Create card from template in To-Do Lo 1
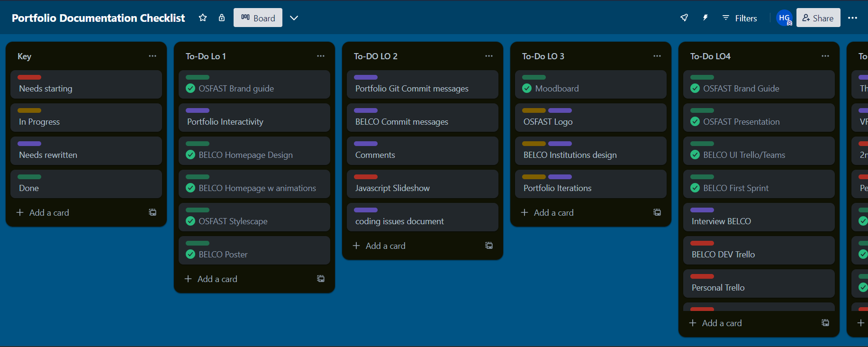 321,279
